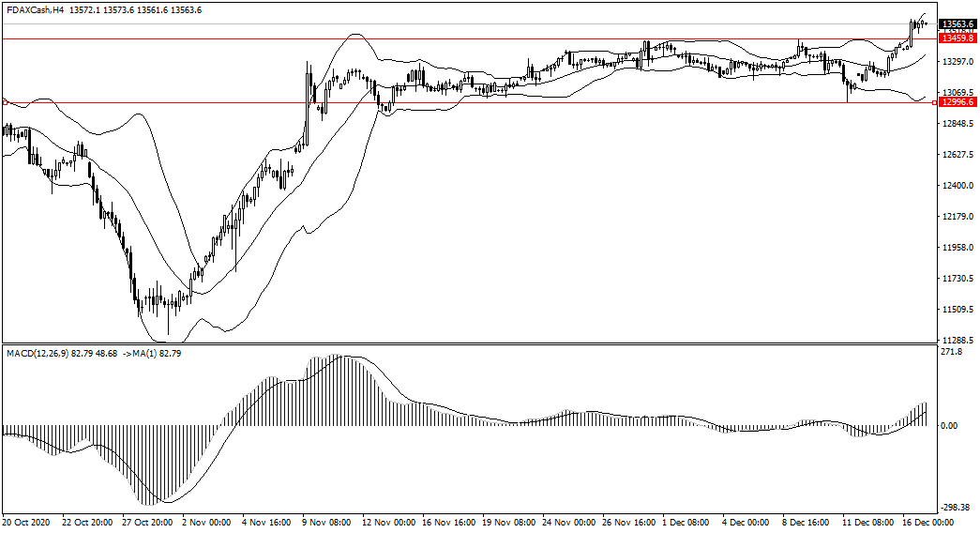Viewport: 980px width, 533px height.
Task: Click the red 13459.8 price level tag
Action: (x=958, y=39)
